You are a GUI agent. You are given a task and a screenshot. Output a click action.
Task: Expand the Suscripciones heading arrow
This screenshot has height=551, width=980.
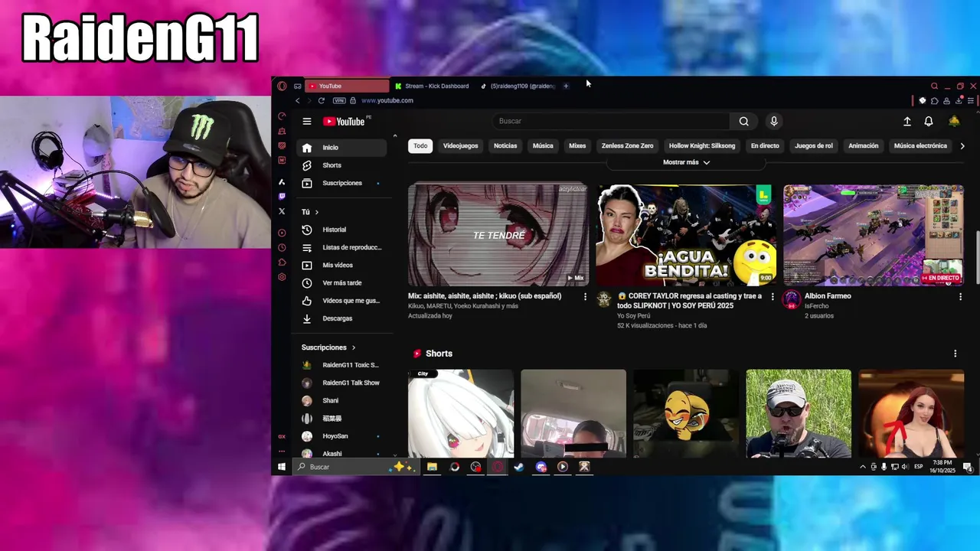coord(353,347)
